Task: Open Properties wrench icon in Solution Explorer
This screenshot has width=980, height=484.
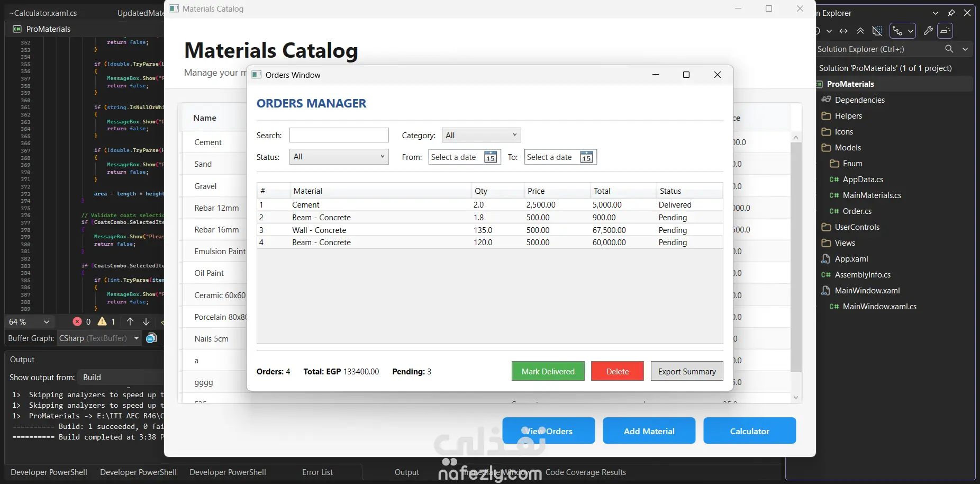Action: (928, 31)
